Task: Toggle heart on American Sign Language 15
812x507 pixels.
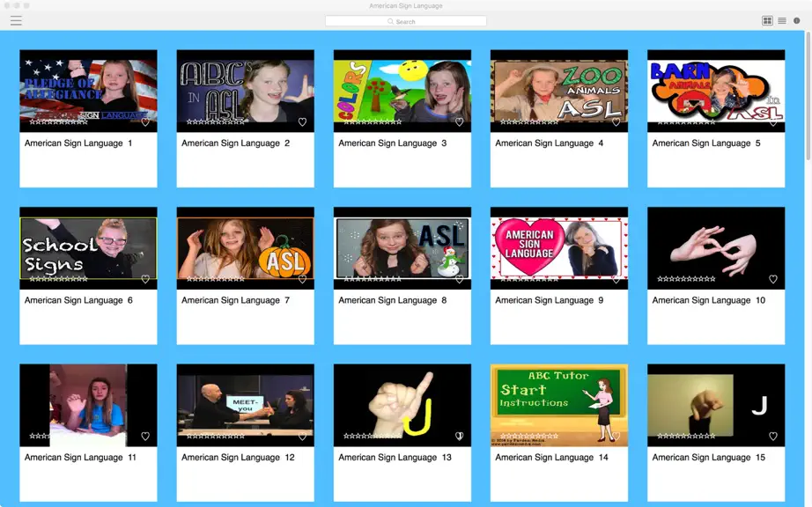Action: pos(773,436)
